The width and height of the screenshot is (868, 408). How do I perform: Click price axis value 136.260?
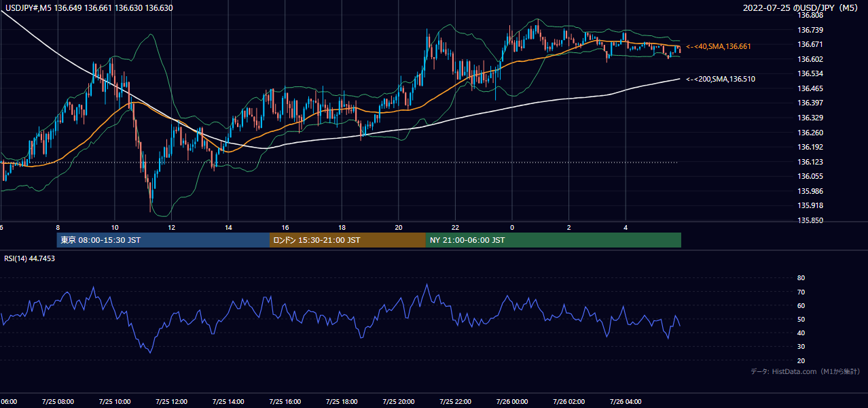[811, 133]
